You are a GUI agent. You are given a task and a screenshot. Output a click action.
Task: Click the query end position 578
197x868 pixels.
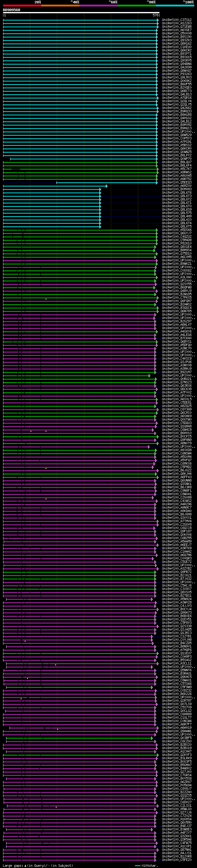click(x=155, y=15)
